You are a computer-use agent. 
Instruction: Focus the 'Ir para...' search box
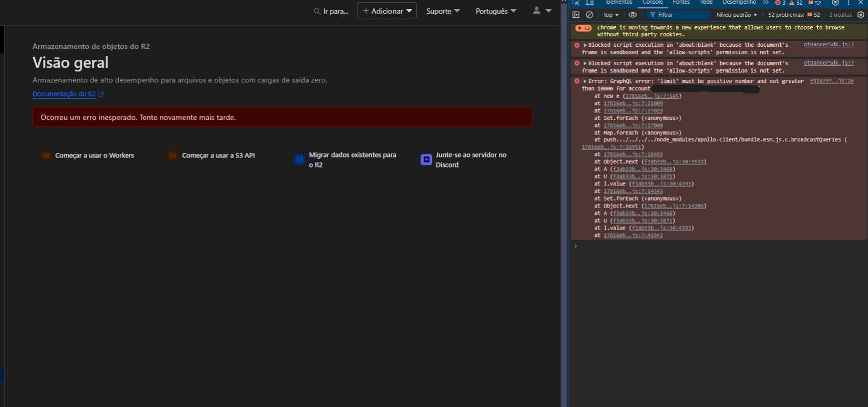[335, 11]
